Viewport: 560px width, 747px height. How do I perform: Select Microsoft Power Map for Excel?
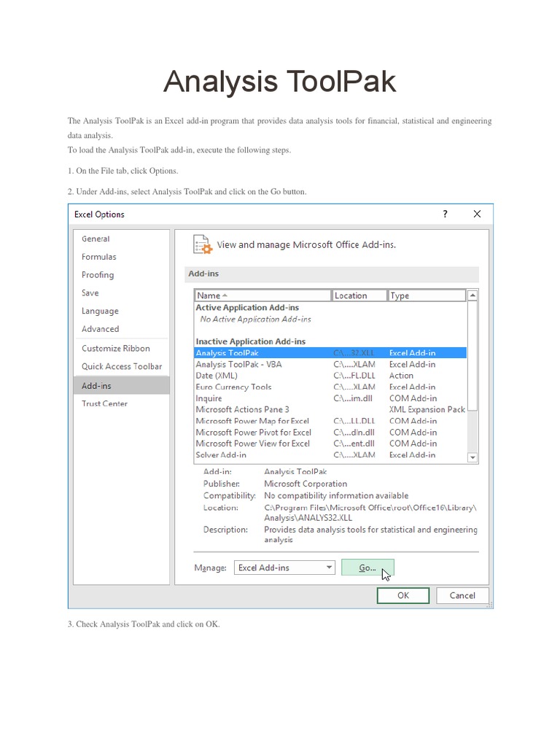[330, 421]
